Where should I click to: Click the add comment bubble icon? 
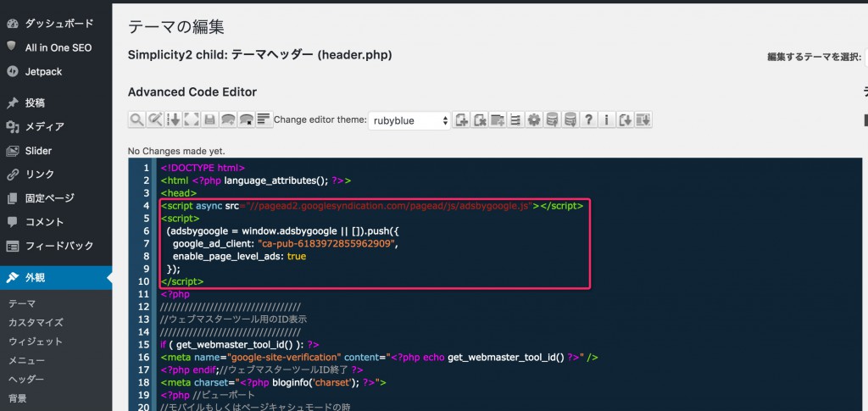[228, 119]
